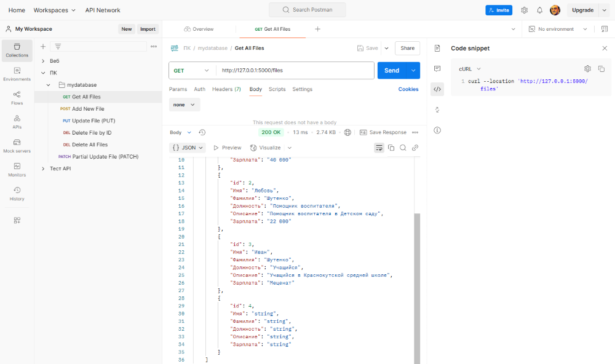Open the GET method dropdown
This screenshot has width=615, height=364.
point(191,71)
